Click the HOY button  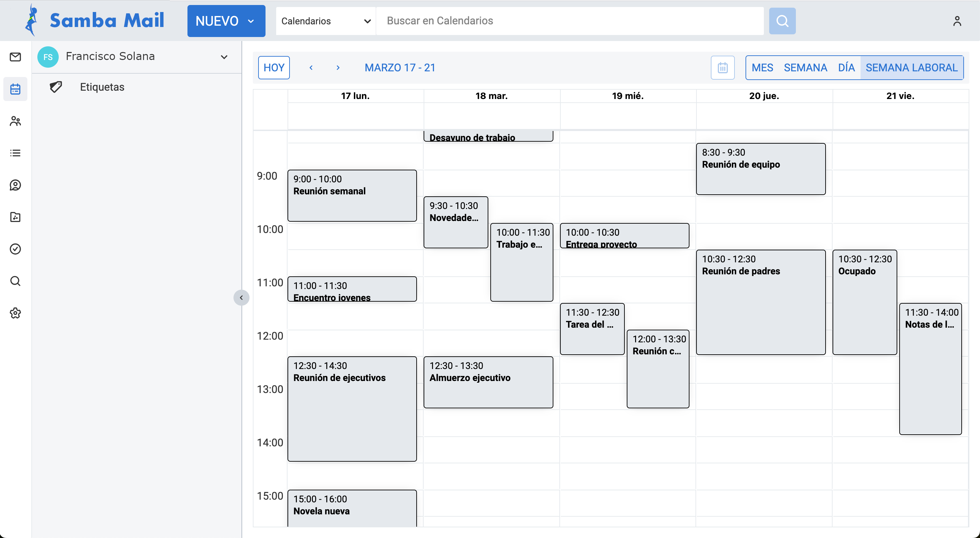click(274, 68)
